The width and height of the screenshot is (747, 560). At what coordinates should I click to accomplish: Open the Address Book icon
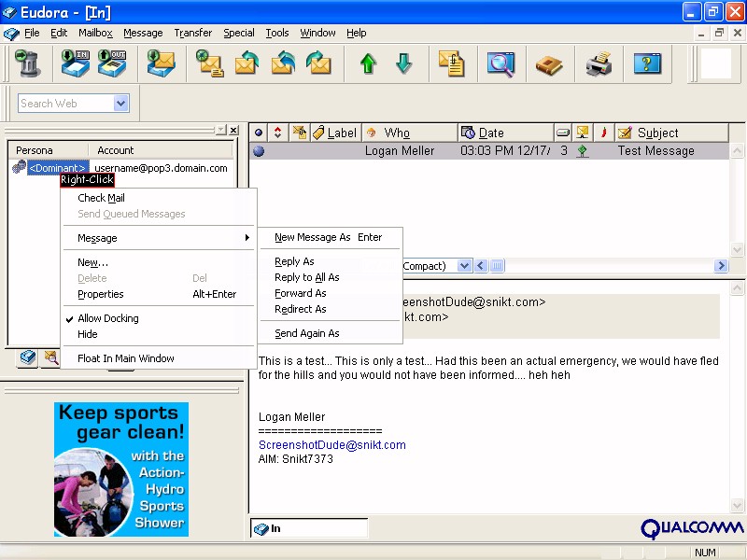tap(549, 65)
